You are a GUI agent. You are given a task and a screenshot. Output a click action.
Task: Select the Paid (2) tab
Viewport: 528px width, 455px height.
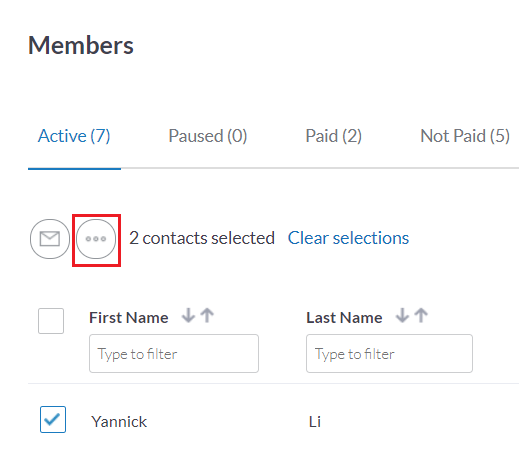333,136
